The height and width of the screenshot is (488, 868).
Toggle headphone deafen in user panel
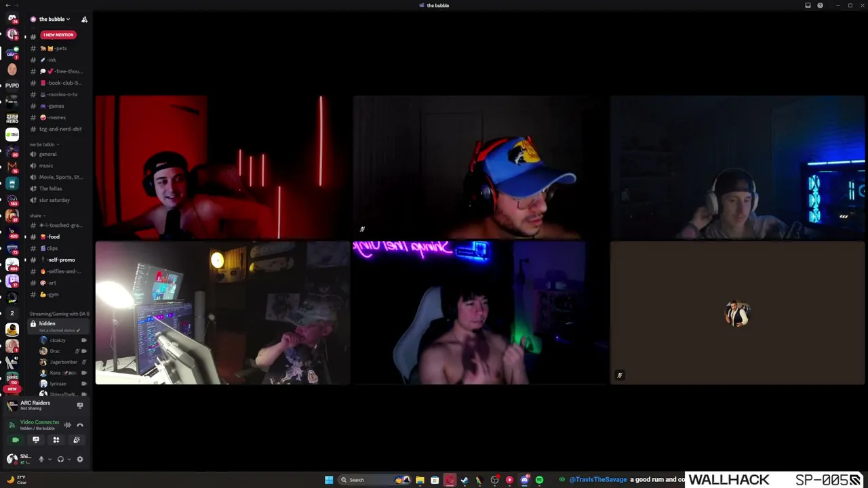tap(60, 459)
